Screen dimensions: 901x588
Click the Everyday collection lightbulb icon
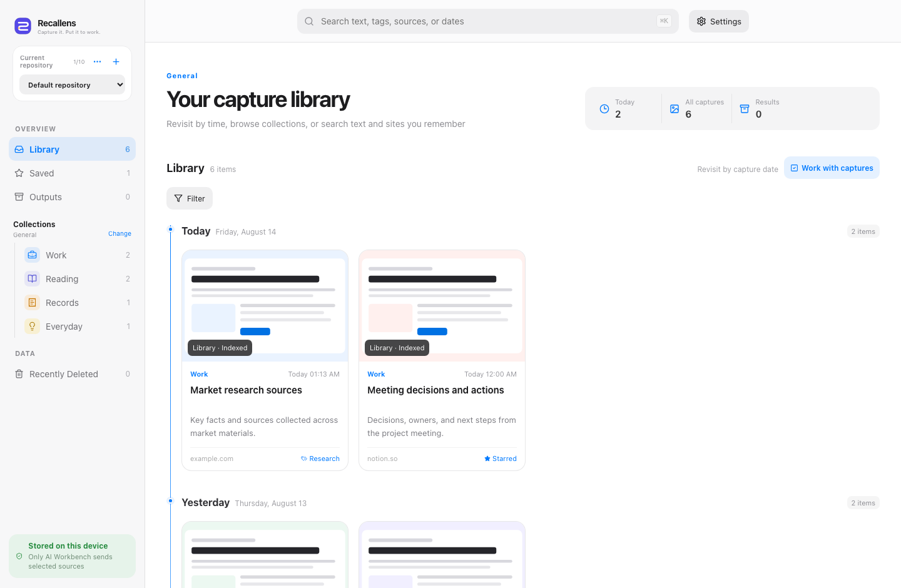33,327
